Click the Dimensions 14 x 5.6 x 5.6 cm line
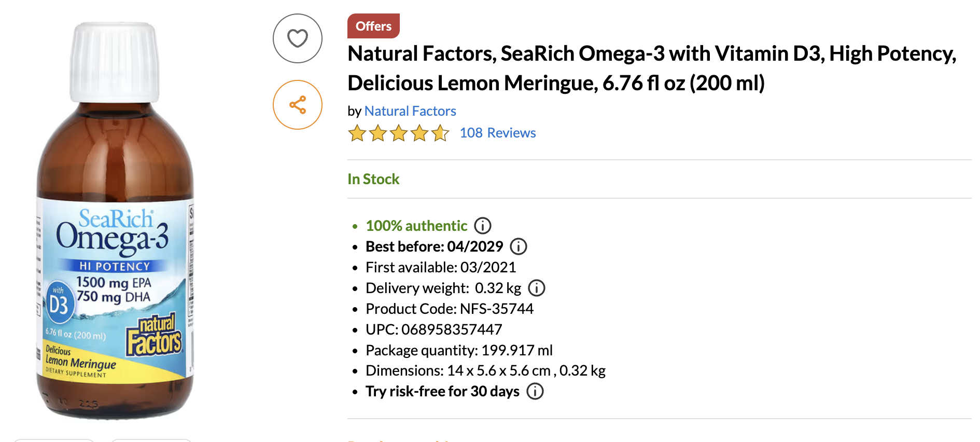980x442 pixels. (485, 370)
